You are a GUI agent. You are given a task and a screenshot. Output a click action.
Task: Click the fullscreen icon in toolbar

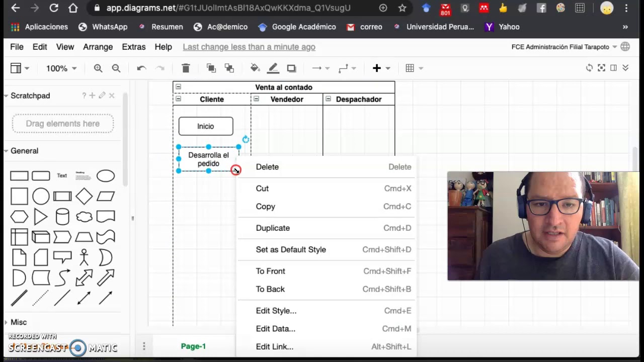[601, 68]
